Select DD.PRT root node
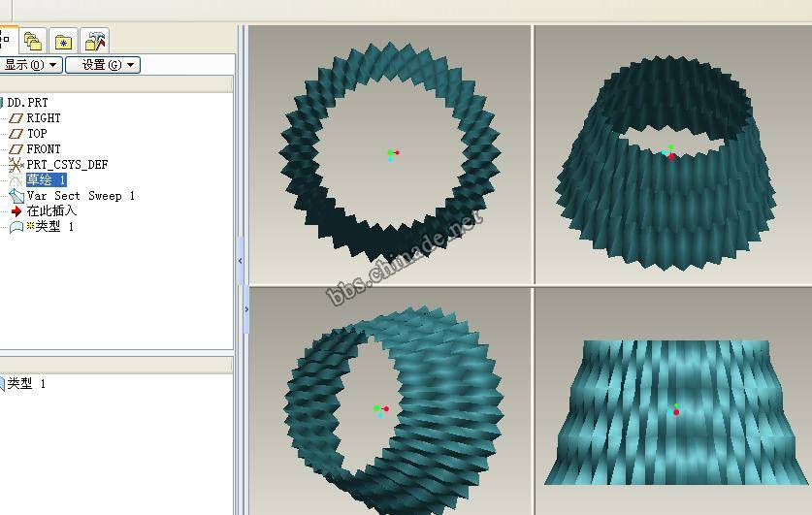 pyautogui.click(x=27, y=103)
